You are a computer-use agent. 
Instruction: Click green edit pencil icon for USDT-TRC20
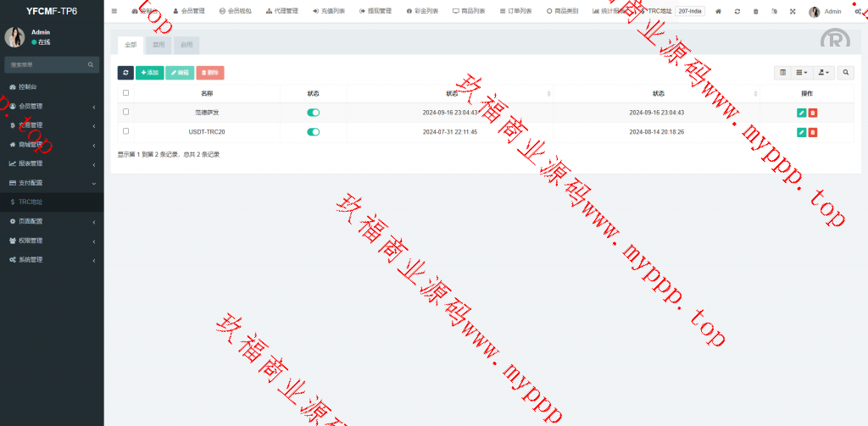click(x=801, y=132)
